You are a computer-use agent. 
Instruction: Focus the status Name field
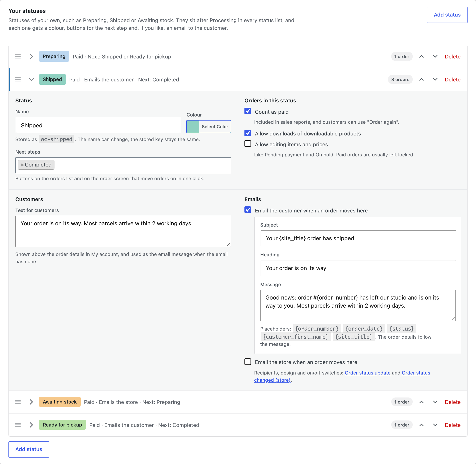pos(98,125)
